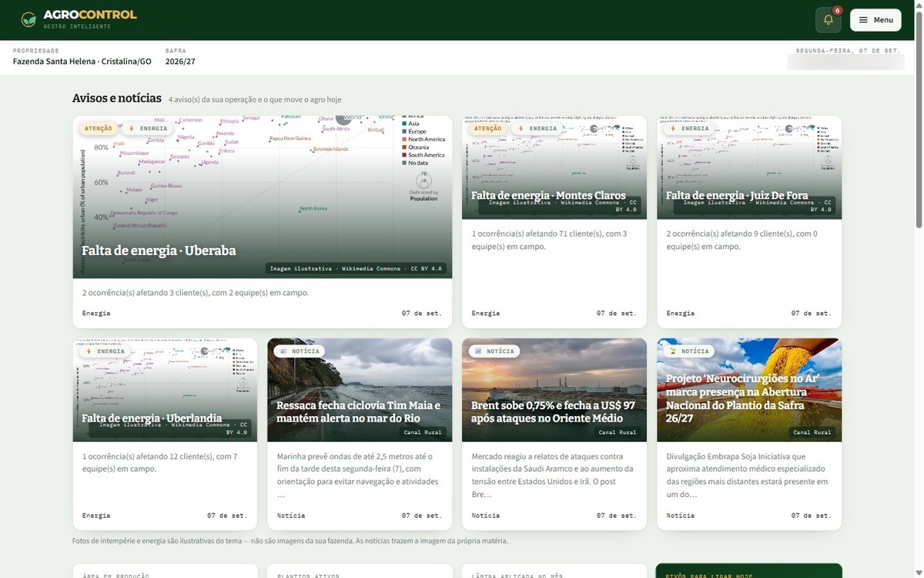Open the Menu button in the header
Image resolution: width=924 pixels, height=578 pixels.
pos(875,20)
